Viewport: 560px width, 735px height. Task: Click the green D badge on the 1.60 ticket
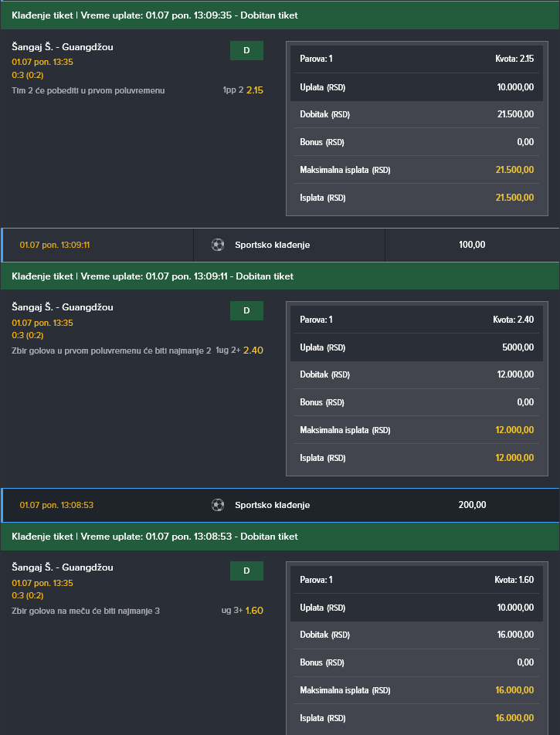point(246,571)
